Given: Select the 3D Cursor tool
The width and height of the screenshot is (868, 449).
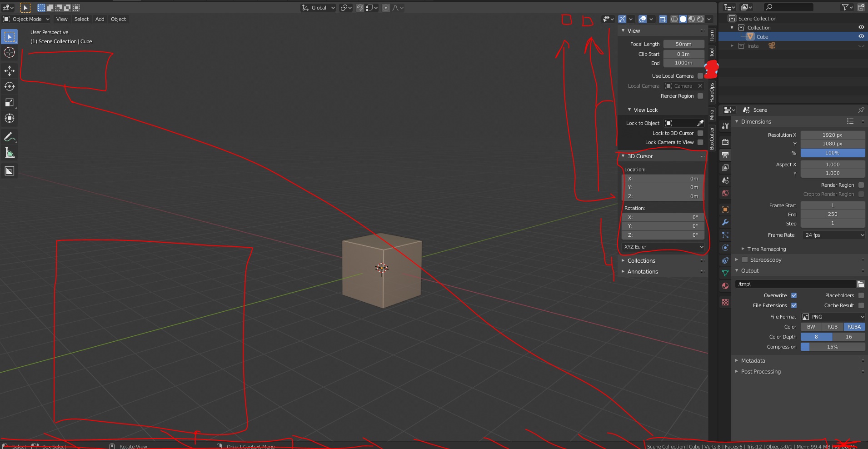Looking at the screenshot, I should (x=9, y=53).
